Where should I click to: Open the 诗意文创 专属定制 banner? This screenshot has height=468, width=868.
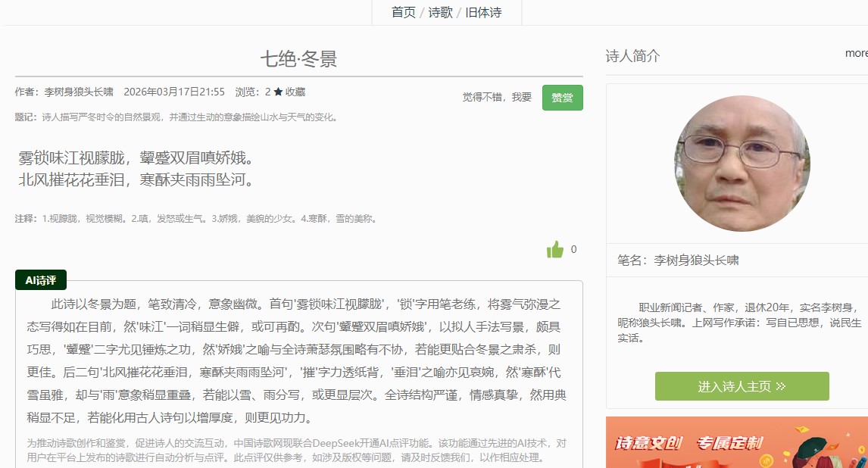point(736,442)
